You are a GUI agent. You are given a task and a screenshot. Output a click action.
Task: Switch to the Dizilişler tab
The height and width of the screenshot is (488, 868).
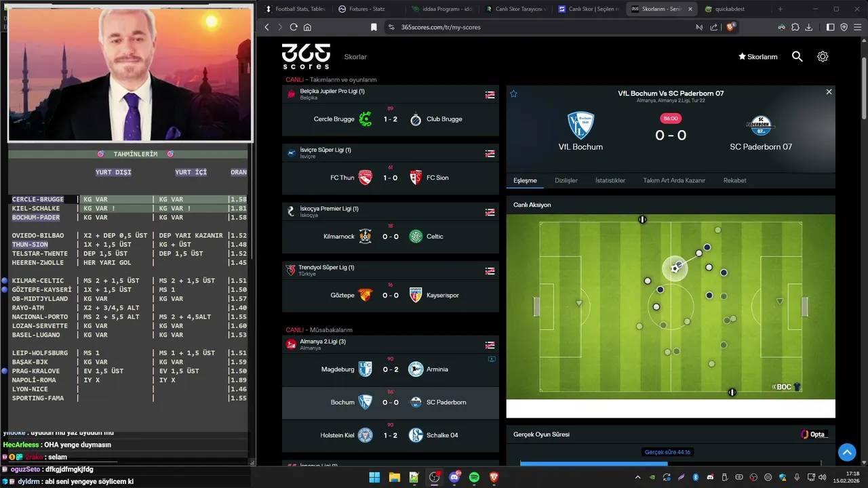click(x=566, y=181)
